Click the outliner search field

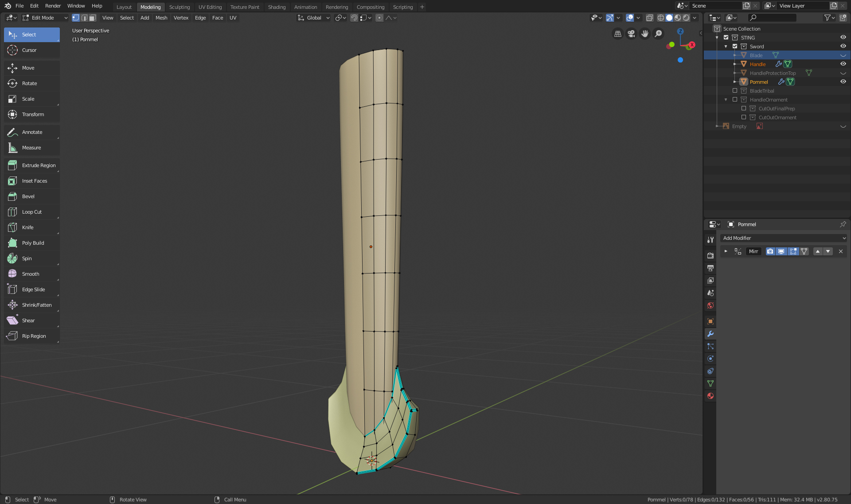pos(772,18)
